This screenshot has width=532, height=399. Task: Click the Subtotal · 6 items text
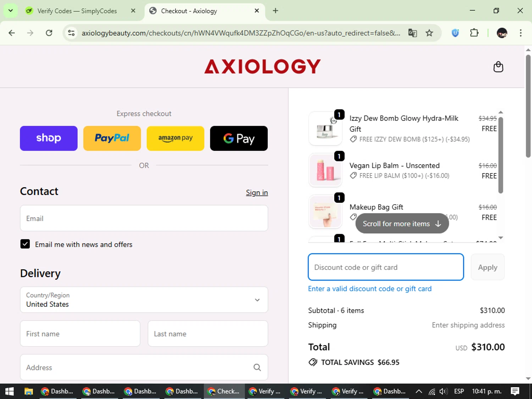click(336, 310)
